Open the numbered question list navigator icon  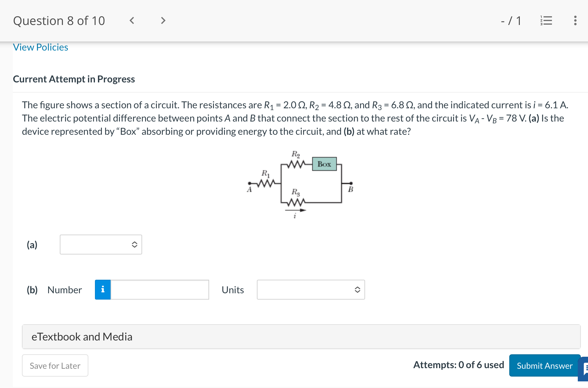tap(547, 20)
